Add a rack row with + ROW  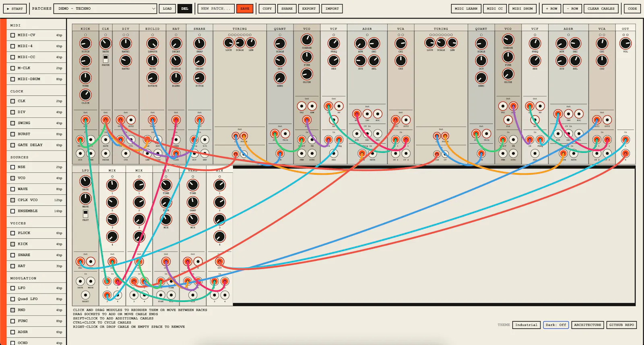point(551,8)
